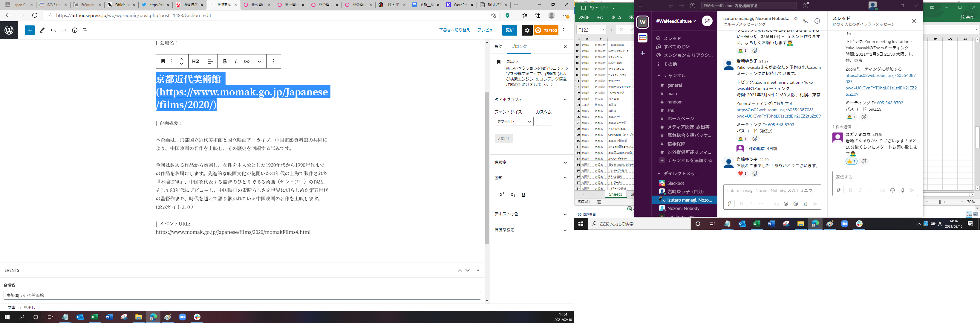
Task: Compose a new Slack message
Action: 707,21
